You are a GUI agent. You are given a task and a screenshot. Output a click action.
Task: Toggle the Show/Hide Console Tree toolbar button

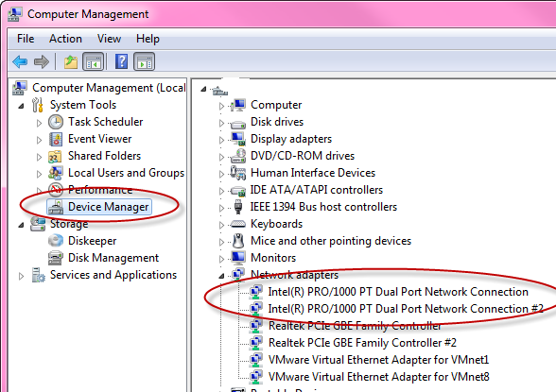pos(94,62)
